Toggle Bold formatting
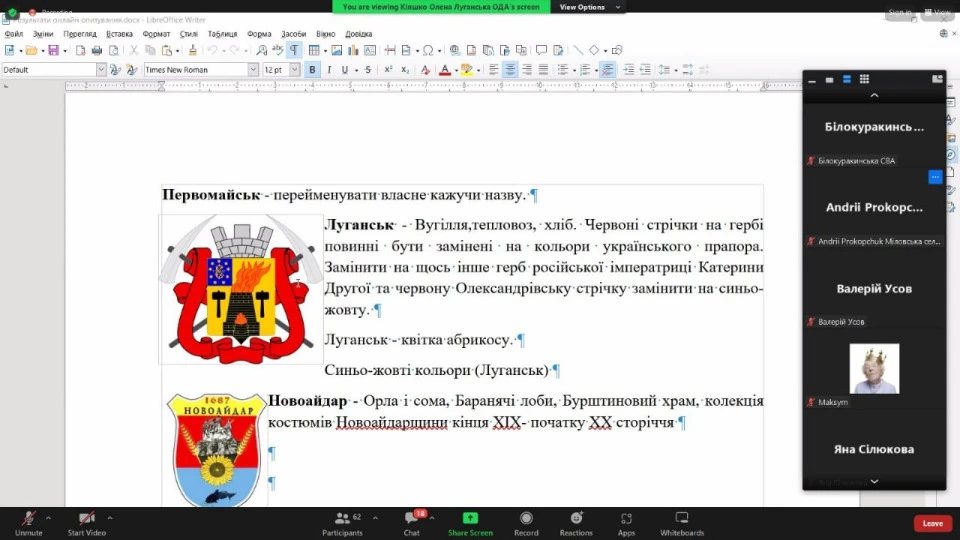960x540 pixels. tap(312, 70)
